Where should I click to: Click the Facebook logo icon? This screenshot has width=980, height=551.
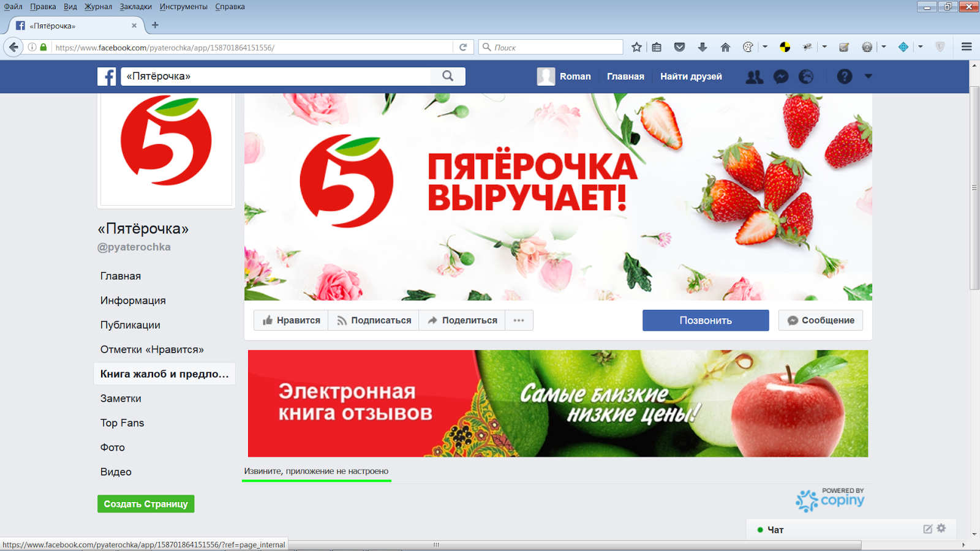pyautogui.click(x=107, y=77)
